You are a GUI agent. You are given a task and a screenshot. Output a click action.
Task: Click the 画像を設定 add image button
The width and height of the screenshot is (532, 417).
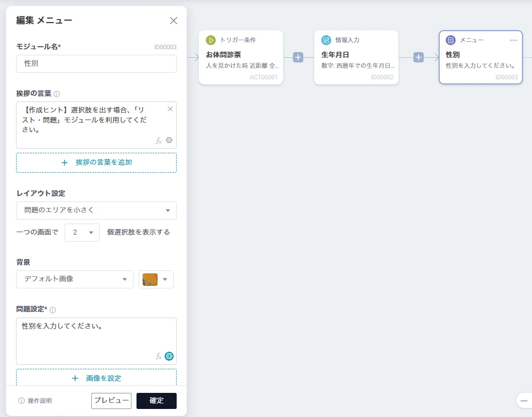point(96,378)
